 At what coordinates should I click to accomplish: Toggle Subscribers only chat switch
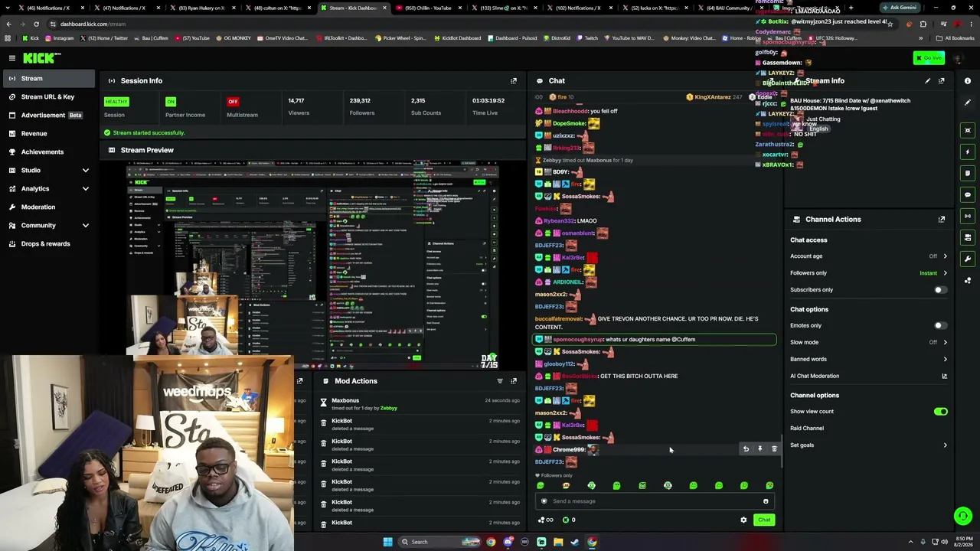pyautogui.click(x=940, y=290)
